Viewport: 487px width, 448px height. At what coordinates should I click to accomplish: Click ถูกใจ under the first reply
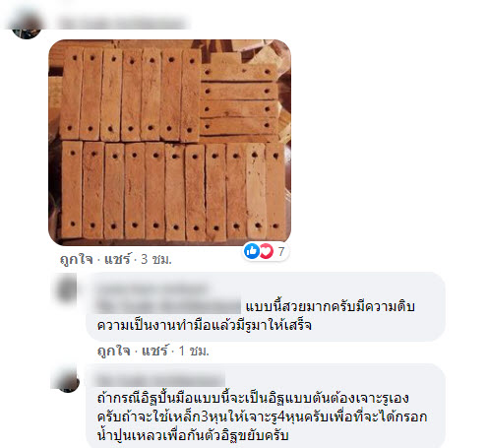point(114,352)
